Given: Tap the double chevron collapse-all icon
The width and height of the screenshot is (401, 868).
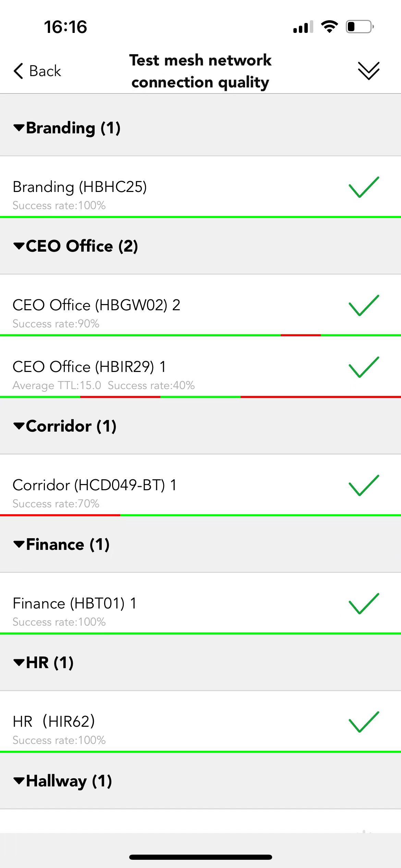Looking at the screenshot, I should tap(368, 71).
